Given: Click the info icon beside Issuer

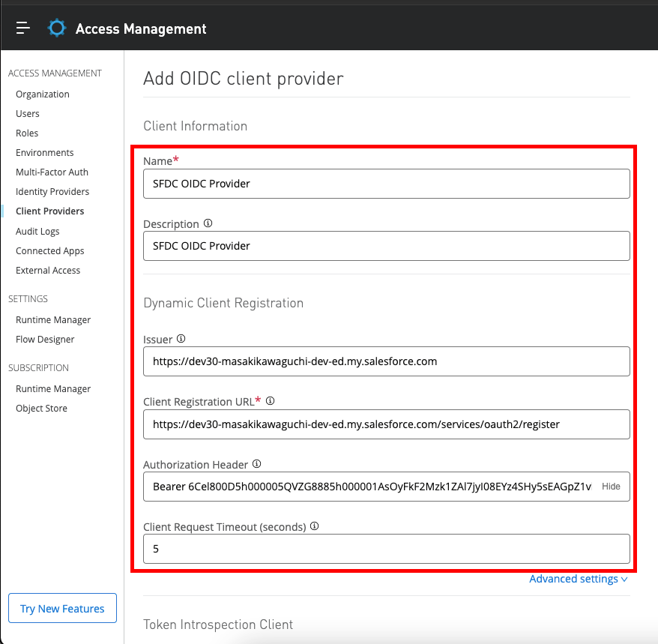Looking at the screenshot, I should point(181,339).
